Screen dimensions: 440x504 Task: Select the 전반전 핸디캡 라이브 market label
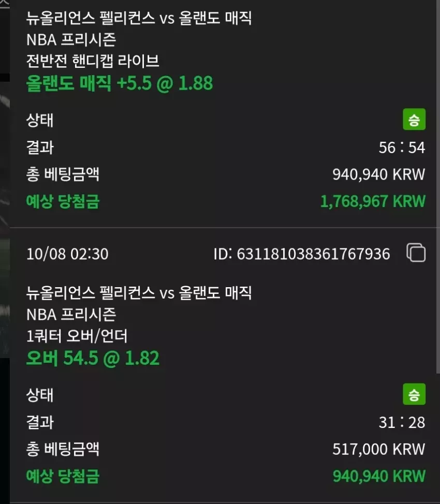pos(93,61)
